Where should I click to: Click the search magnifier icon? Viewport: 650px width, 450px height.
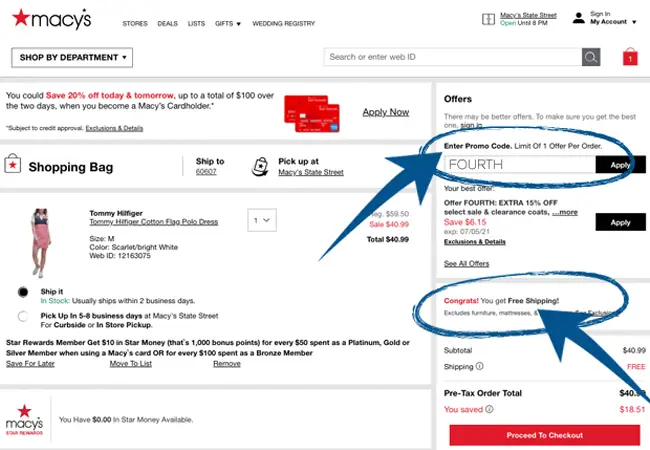(590, 57)
